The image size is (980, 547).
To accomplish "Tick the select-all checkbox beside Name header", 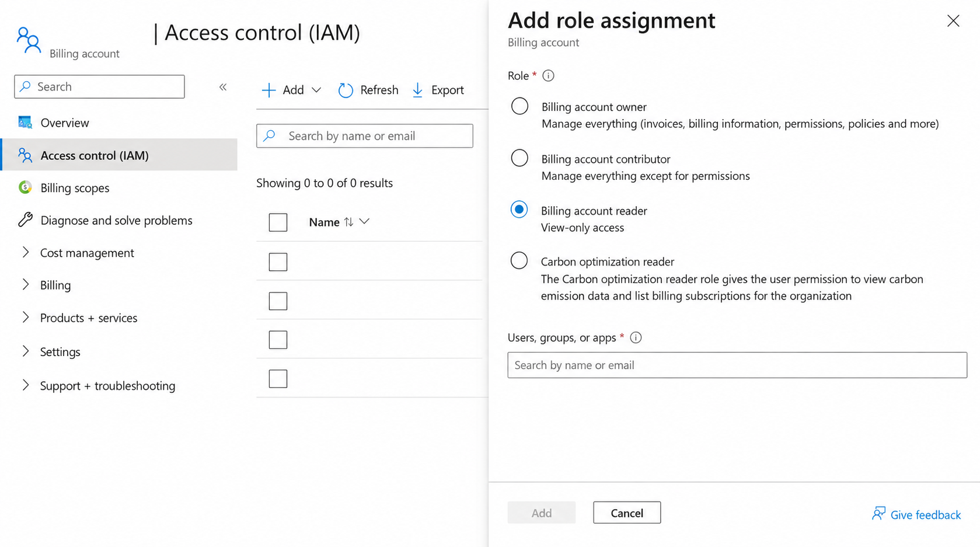I will tap(278, 222).
